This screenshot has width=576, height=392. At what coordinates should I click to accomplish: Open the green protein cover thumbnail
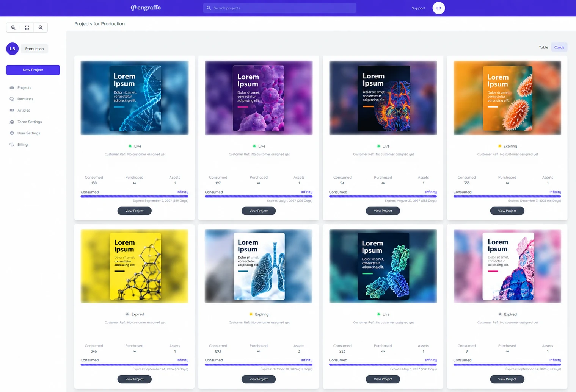click(x=383, y=266)
